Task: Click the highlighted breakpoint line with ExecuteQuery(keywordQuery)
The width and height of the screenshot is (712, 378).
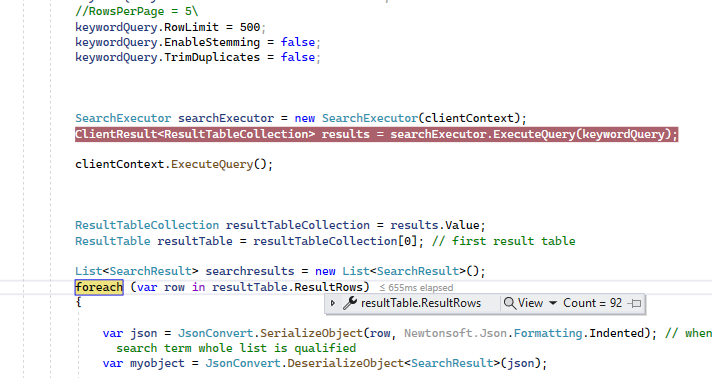Action: click(376, 134)
